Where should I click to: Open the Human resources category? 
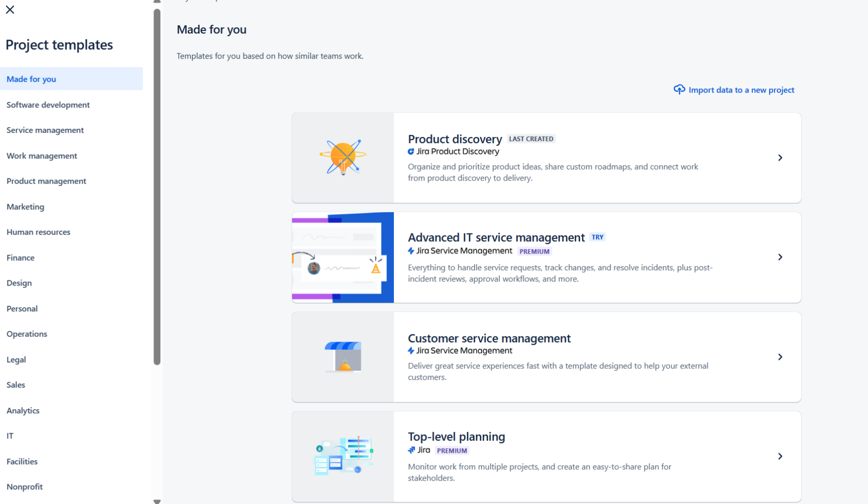coord(71,232)
